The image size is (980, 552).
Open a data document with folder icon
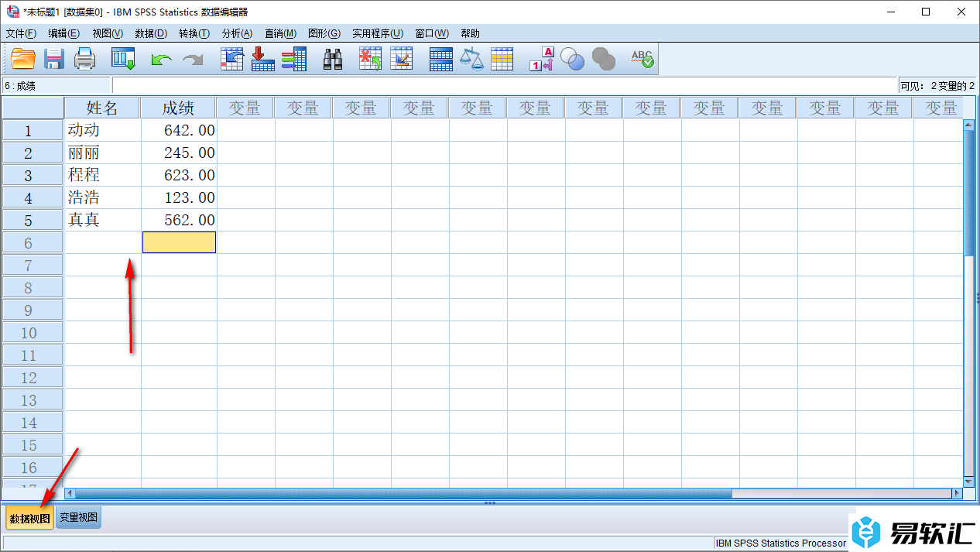(x=23, y=59)
